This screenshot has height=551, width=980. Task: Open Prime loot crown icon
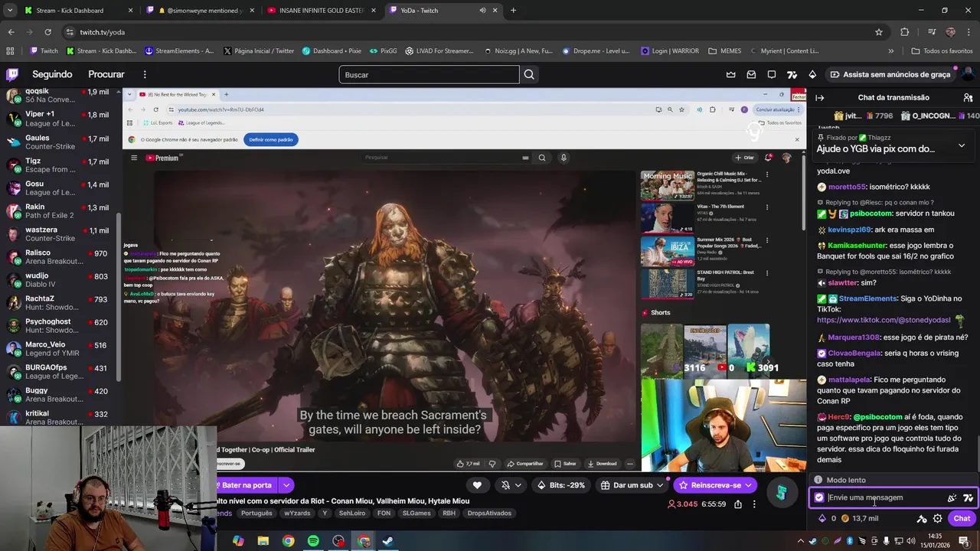coord(730,74)
